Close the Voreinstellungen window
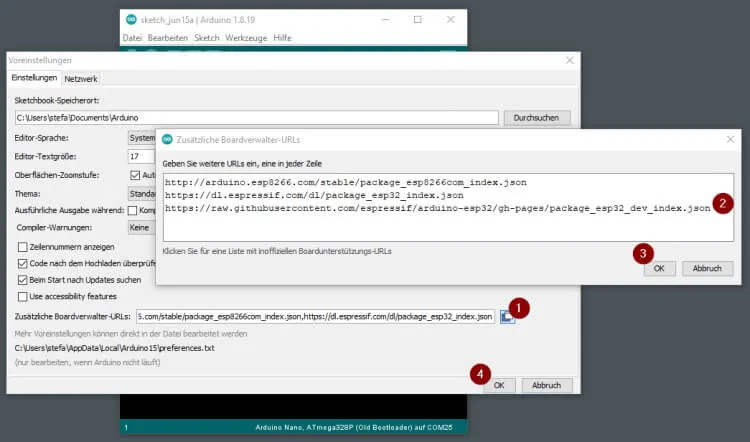 pos(570,60)
